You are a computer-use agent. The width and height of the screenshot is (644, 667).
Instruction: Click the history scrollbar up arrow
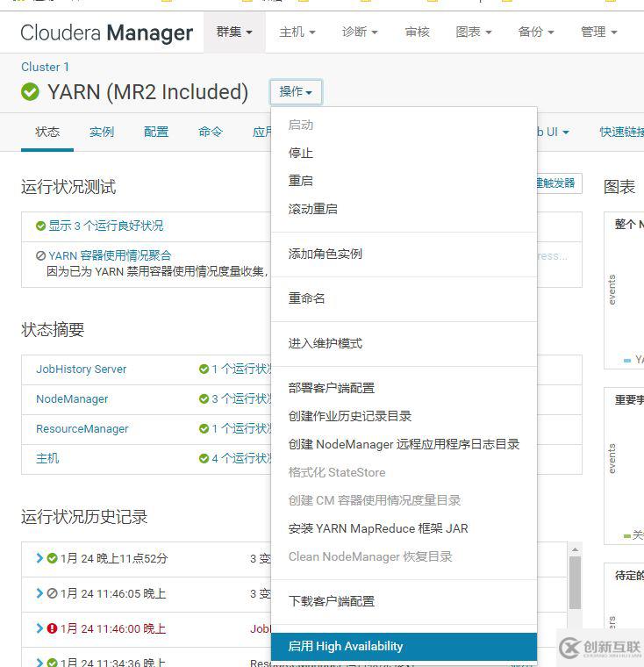coord(575,549)
